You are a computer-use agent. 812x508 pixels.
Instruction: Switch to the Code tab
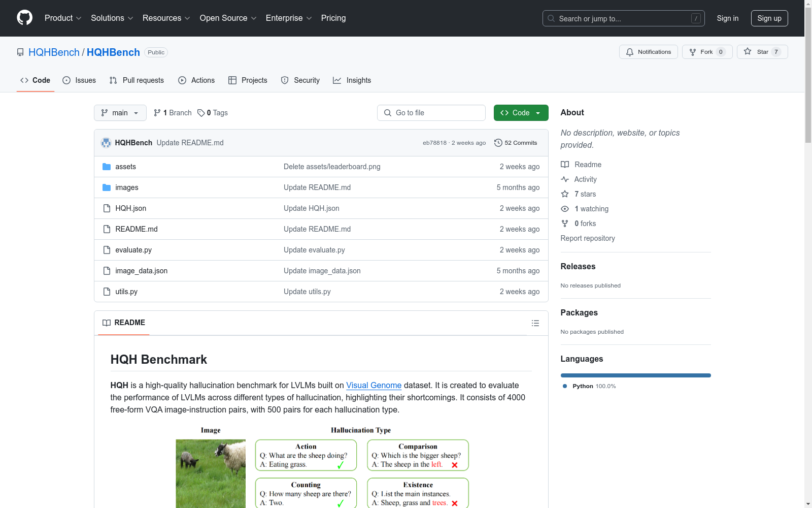click(35, 80)
